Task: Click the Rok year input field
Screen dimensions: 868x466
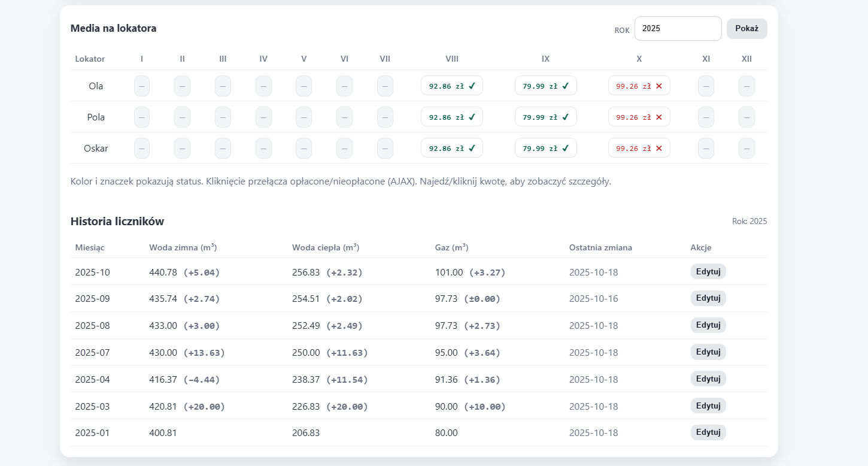Action: coord(678,28)
